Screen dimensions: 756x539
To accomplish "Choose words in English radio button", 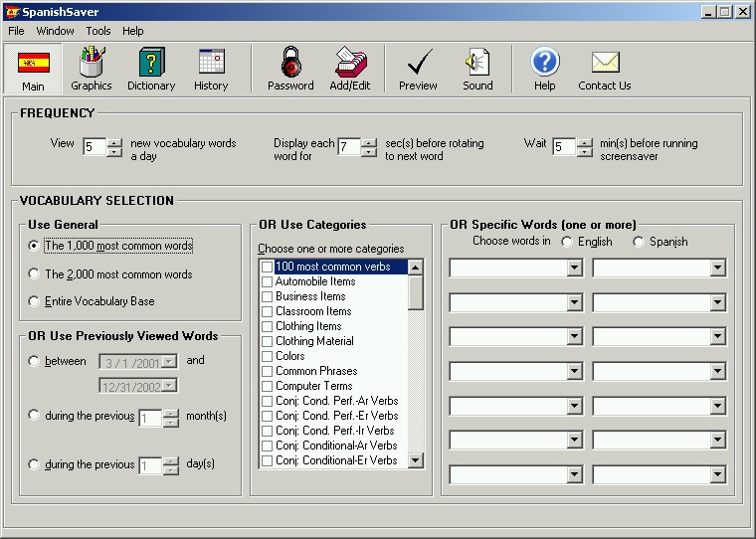I will [567, 242].
